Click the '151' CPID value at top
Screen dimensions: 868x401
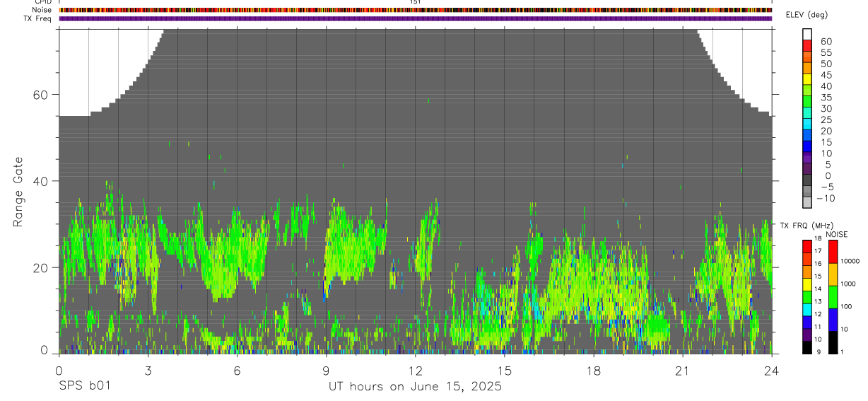[x=416, y=2]
